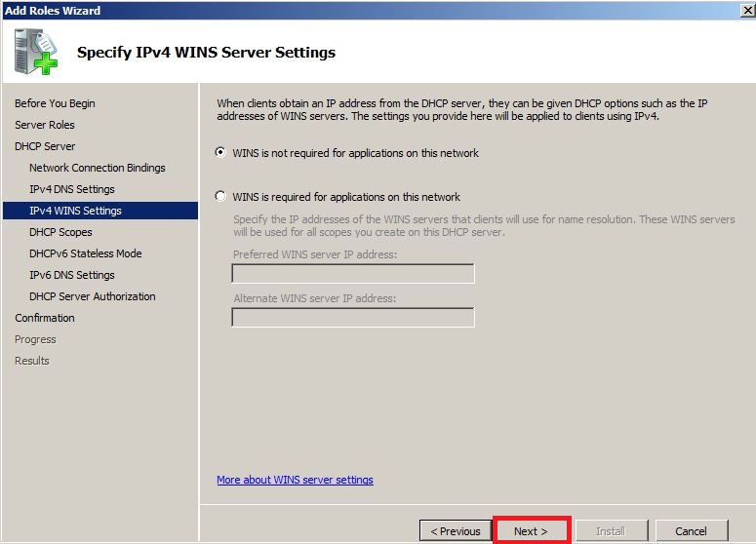Open More about WINS server settings link

coord(295,480)
